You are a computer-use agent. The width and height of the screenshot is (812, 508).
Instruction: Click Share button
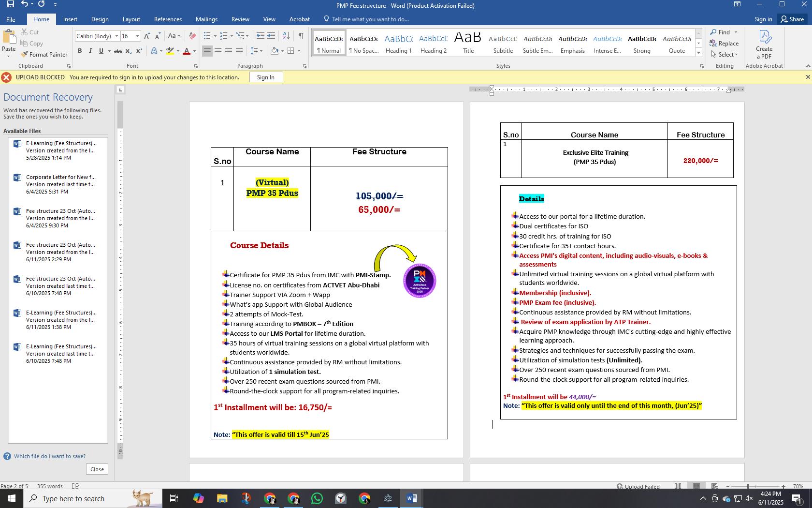(x=792, y=19)
